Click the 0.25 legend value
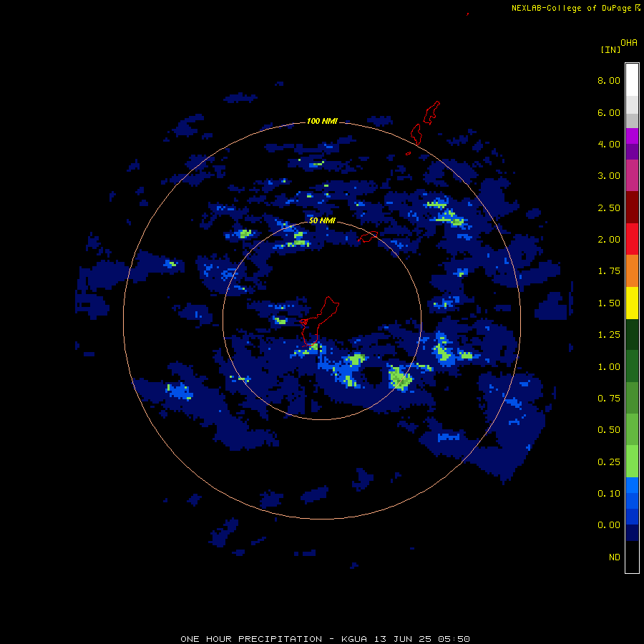 (608, 462)
